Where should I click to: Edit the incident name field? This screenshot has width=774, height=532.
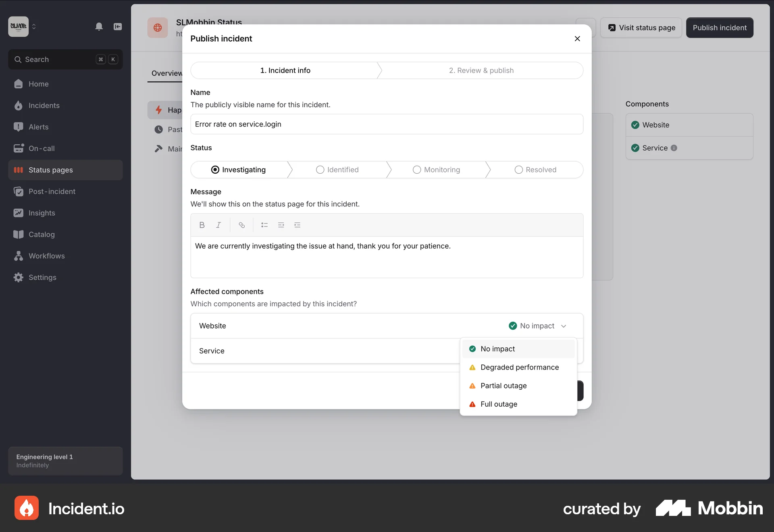(386, 124)
